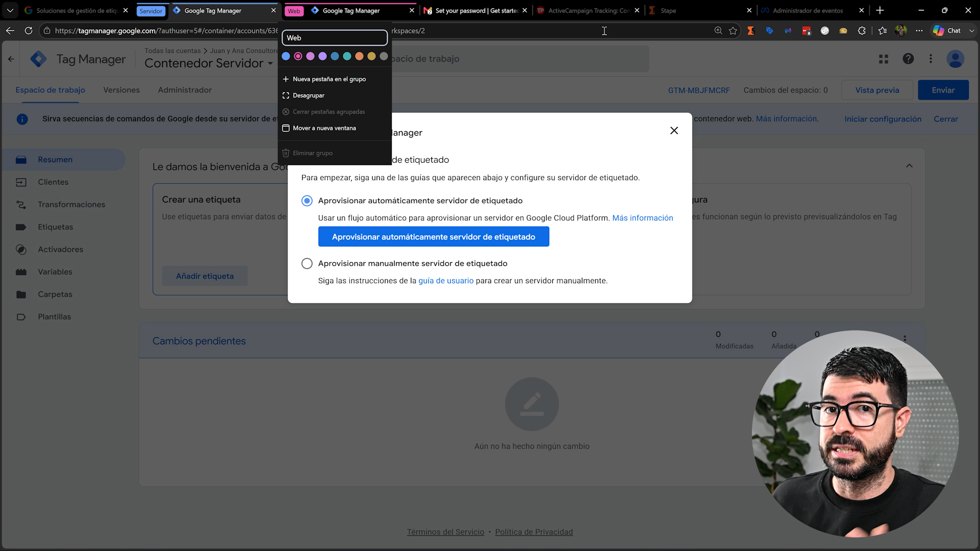The height and width of the screenshot is (551, 980).
Task: Add page to favorites star icon
Action: tap(733, 31)
